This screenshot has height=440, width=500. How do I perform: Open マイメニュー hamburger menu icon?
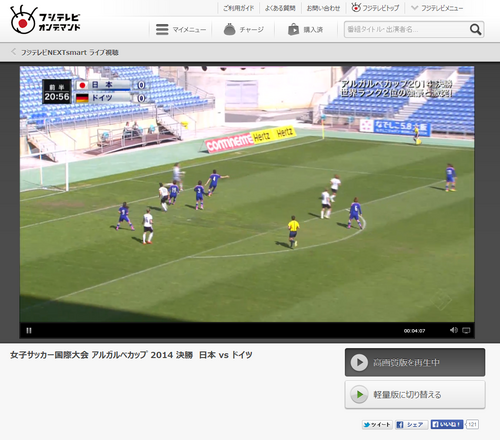(x=162, y=29)
